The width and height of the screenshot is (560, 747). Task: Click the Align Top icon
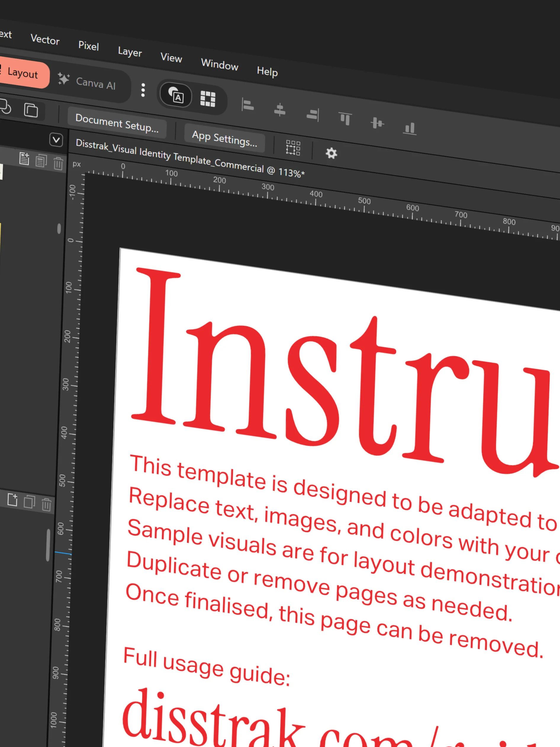coord(345,119)
